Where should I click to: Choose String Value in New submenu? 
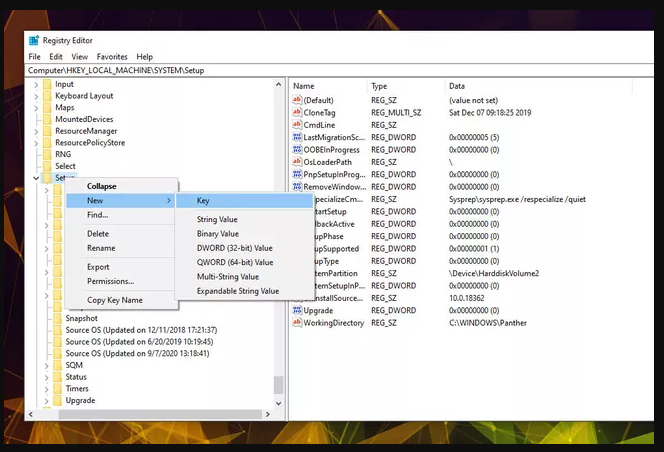pos(244,219)
